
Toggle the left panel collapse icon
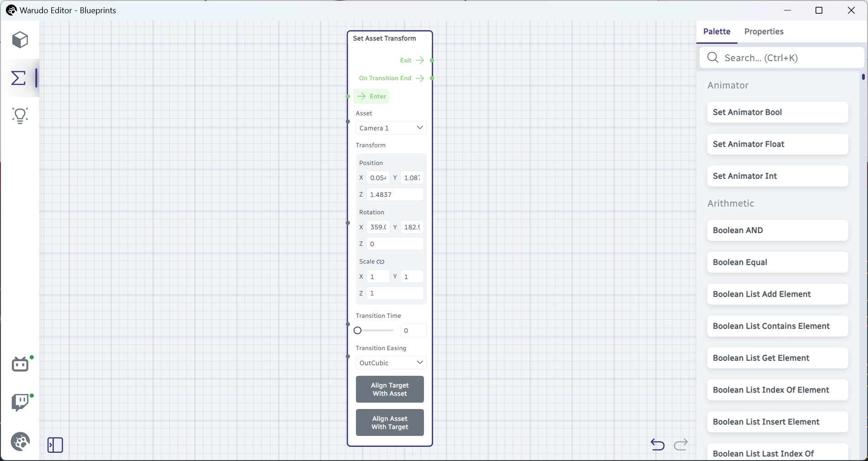(x=55, y=445)
